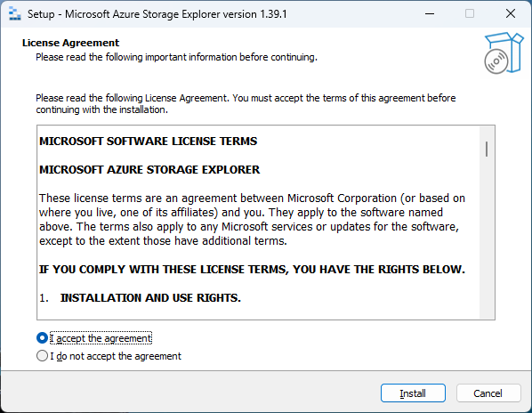Click the license text scrollbar thumb
532x413 pixels.
pos(487,150)
